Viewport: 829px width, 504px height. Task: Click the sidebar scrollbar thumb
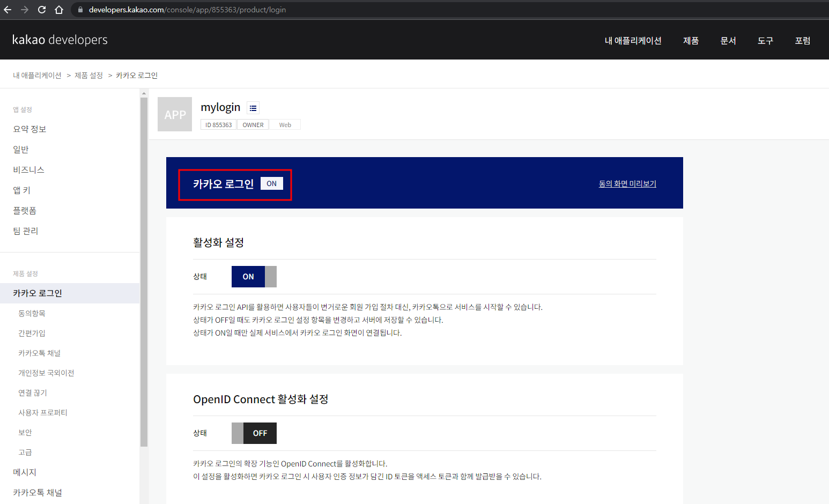[144, 272]
